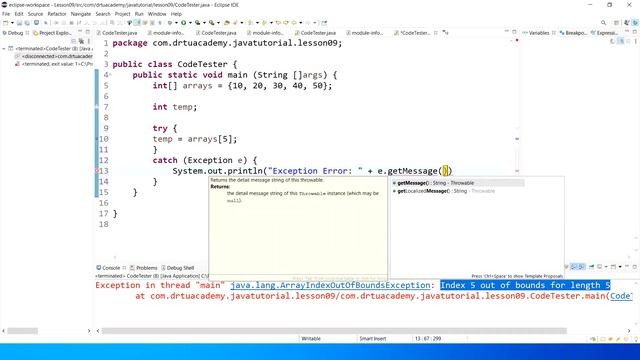Screen dimensions: 640x360
Task: Switch to the Expressions tab
Action: (604, 33)
